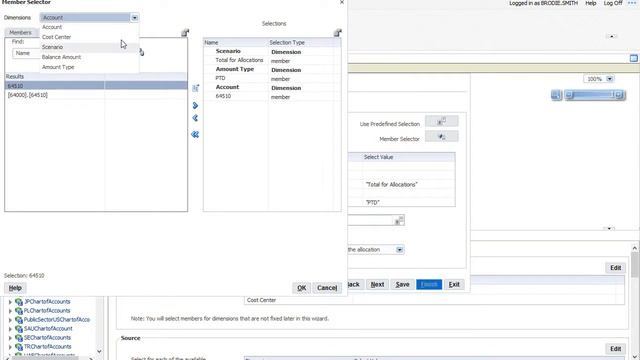This screenshot has height=360, width=640.
Task: Choose Amount Type in the Dimensions list
Action: tap(58, 67)
